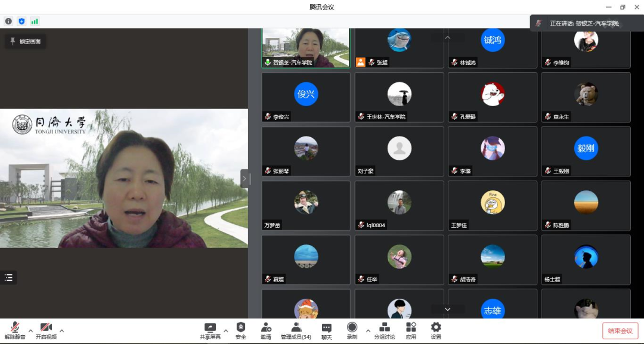Expand the share screen options arrow
Screen dimensions: 644x344
point(225,330)
